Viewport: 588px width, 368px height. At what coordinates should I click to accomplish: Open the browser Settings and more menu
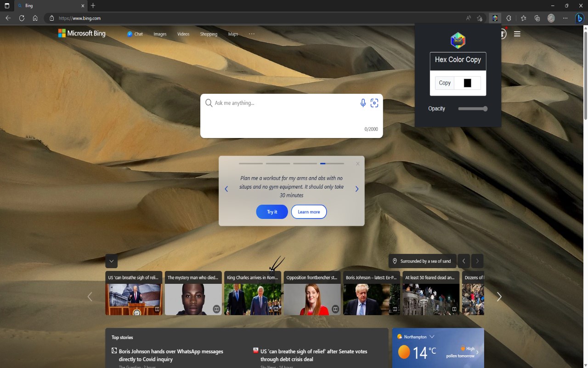pyautogui.click(x=565, y=18)
